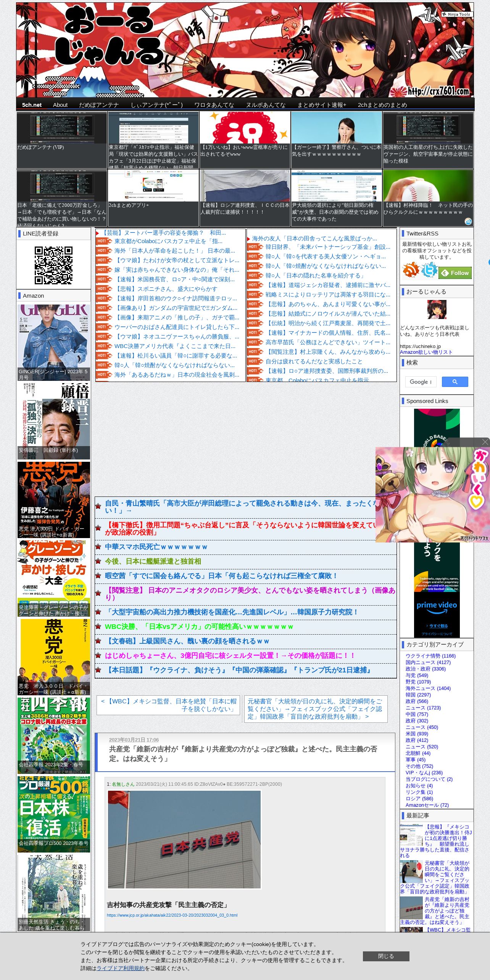Open the まとめサイト速報+ menu item
Viewport: 490px width, 980px height.
322,105
